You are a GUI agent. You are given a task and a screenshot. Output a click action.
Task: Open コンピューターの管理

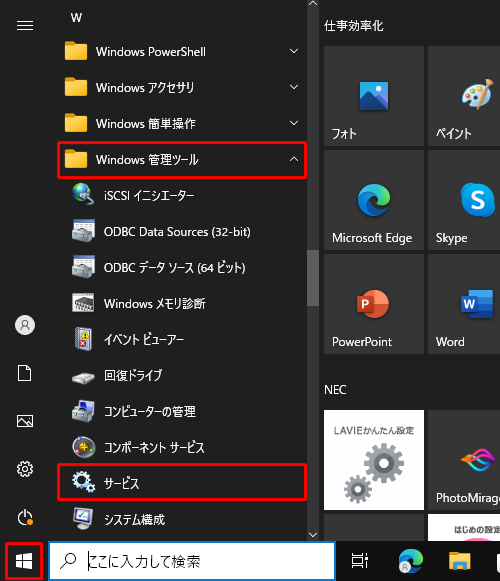(x=182, y=411)
